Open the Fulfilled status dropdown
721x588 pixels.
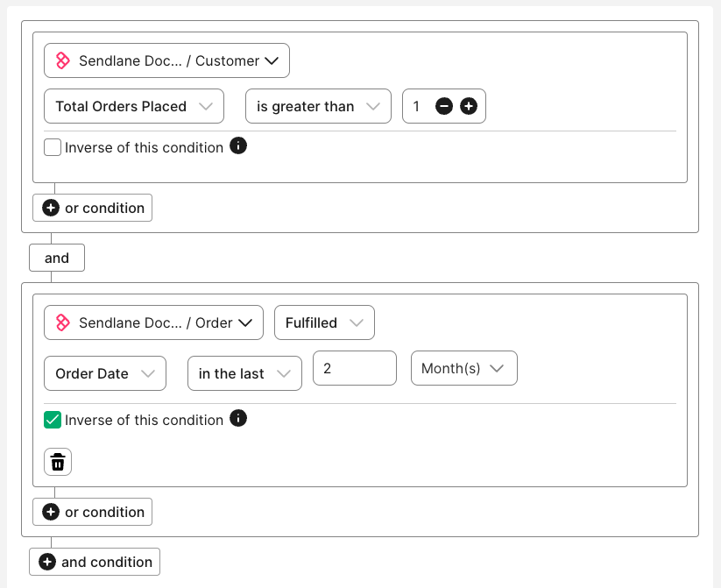(x=324, y=322)
